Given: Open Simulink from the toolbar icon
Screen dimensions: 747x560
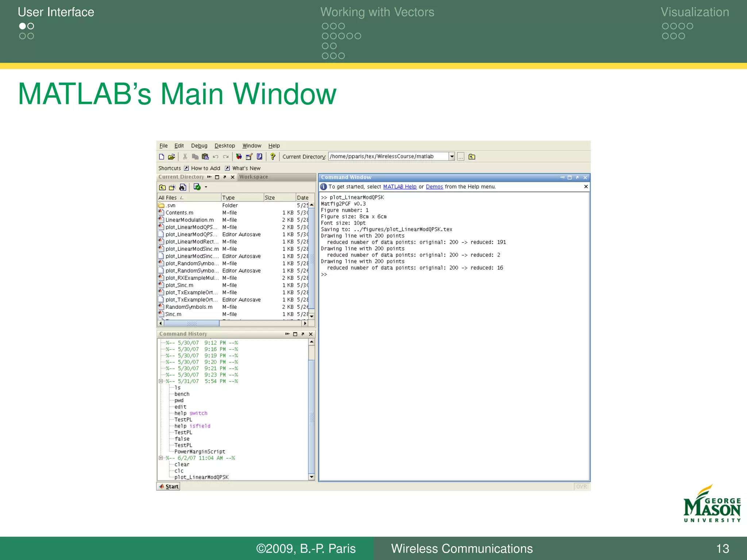Looking at the screenshot, I should pyautogui.click(x=239, y=157).
